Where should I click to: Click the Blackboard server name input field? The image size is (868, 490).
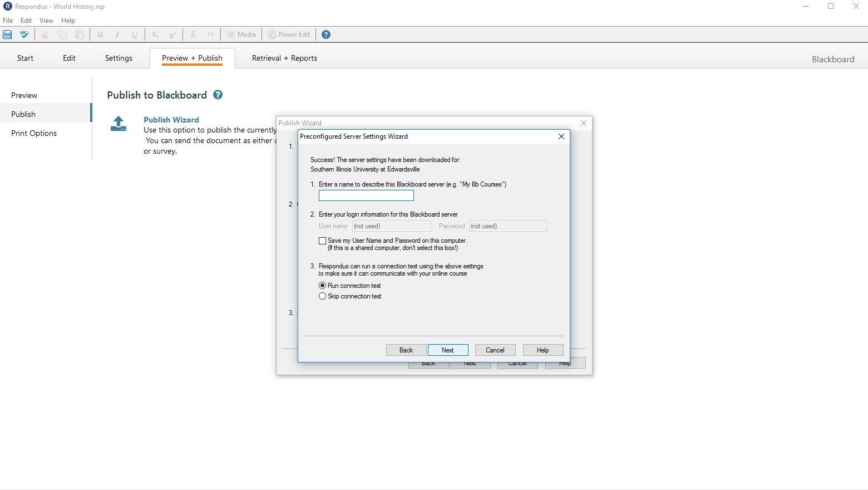(366, 195)
